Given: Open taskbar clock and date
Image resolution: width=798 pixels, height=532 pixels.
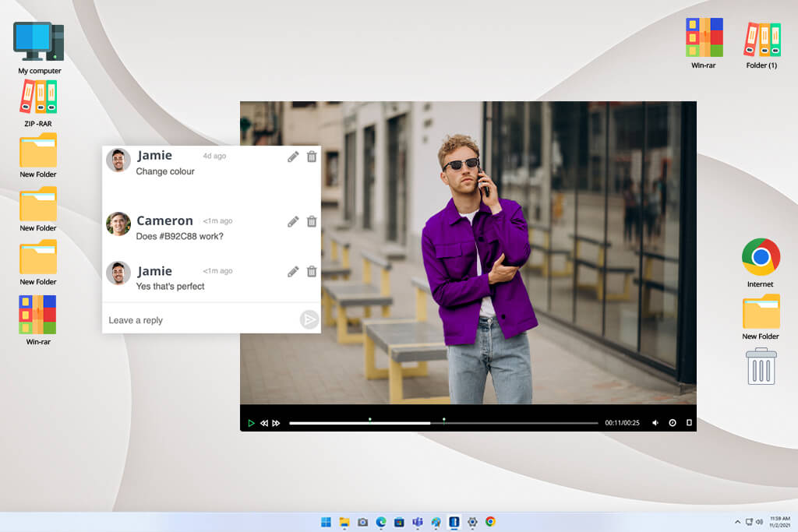Looking at the screenshot, I should pos(779,522).
